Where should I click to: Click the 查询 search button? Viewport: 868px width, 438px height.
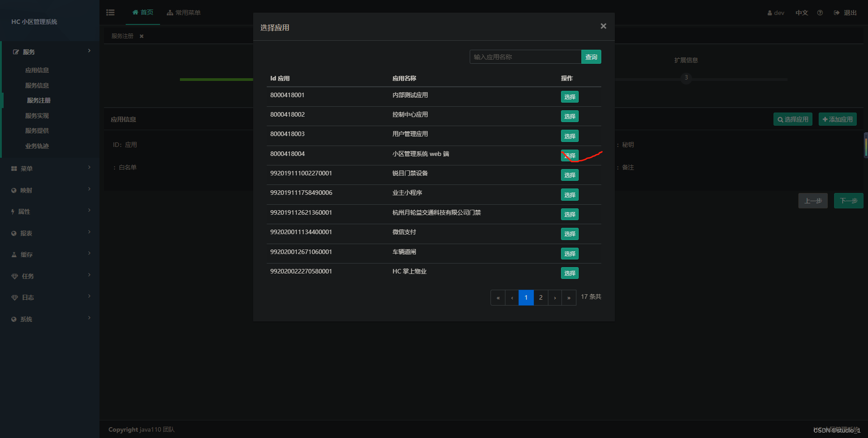tap(591, 57)
